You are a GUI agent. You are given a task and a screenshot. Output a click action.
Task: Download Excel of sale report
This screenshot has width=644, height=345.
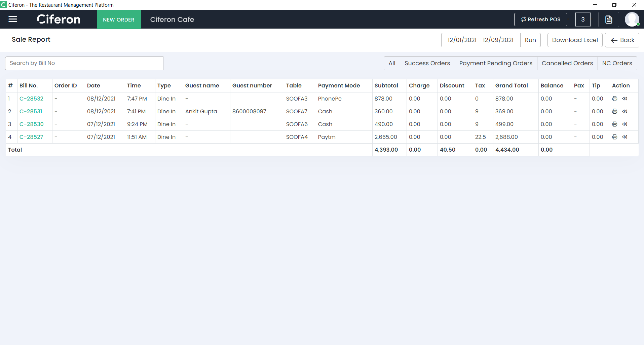(x=575, y=40)
